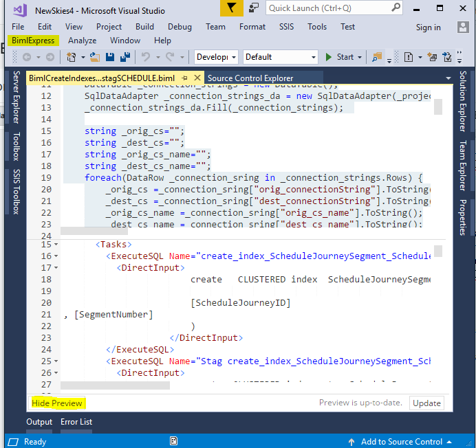Expand the Server Explorer side panel
The image size is (476, 448).
point(17,97)
